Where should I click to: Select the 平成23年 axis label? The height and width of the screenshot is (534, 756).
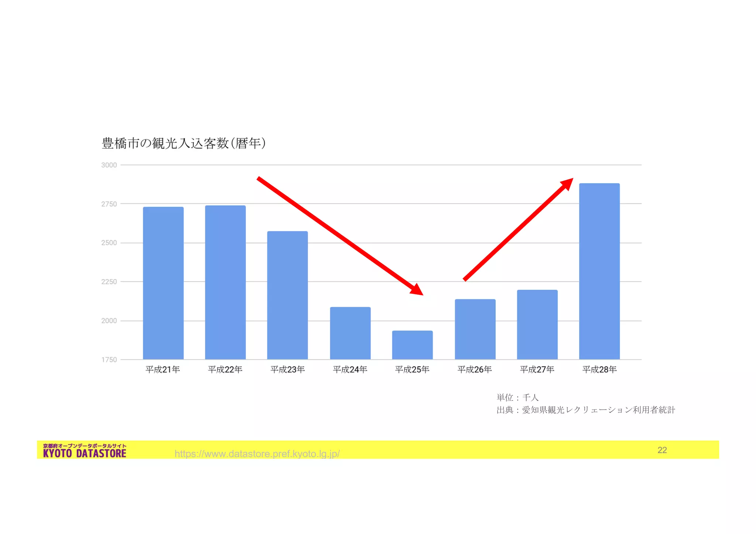[x=288, y=369]
